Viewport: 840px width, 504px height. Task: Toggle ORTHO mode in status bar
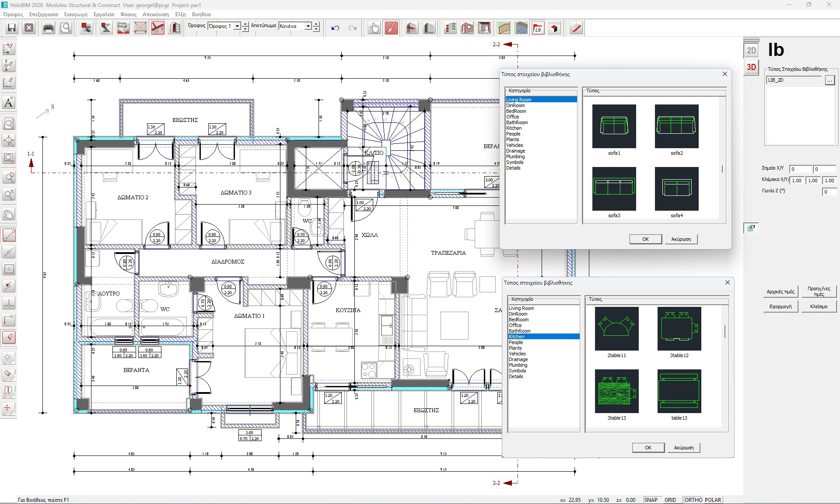(x=693, y=500)
